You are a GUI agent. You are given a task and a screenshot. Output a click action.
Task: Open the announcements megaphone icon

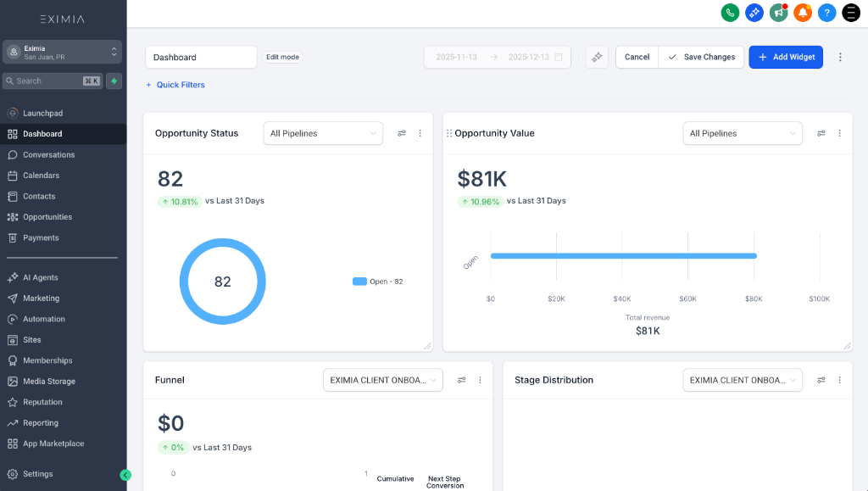(x=778, y=13)
